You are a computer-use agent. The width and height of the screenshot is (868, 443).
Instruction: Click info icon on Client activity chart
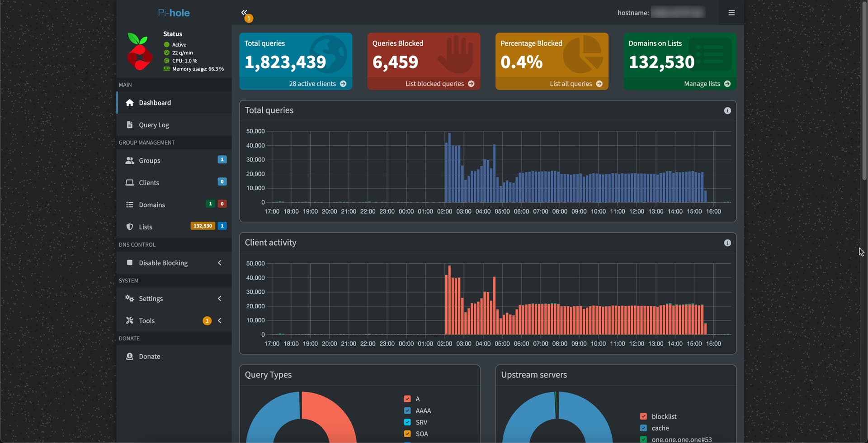tap(727, 243)
